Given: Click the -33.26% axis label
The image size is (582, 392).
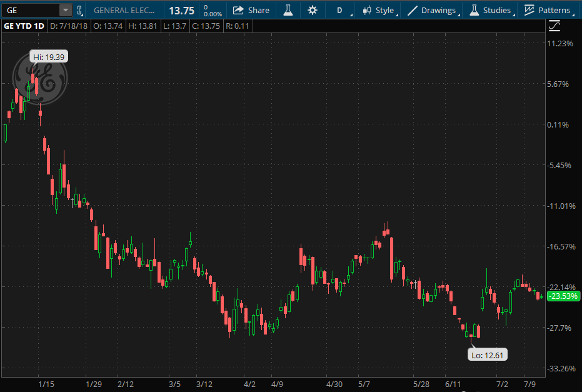Looking at the screenshot, I should (x=561, y=368).
